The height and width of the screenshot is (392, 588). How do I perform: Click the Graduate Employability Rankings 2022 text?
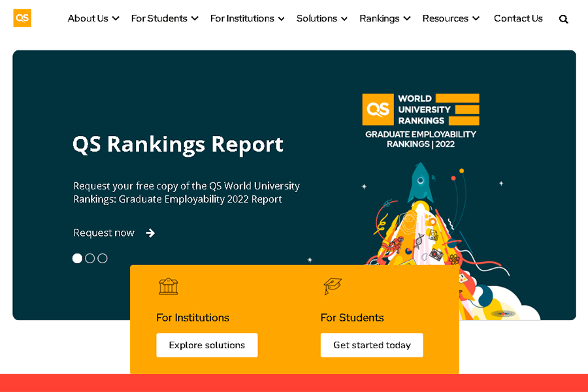pyautogui.click(x=421, y=139)
